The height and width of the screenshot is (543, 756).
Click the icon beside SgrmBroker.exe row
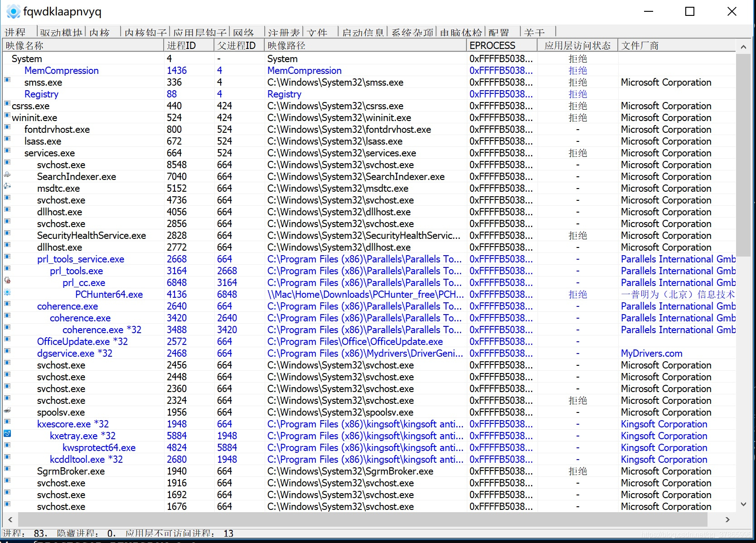click(7, 469)
